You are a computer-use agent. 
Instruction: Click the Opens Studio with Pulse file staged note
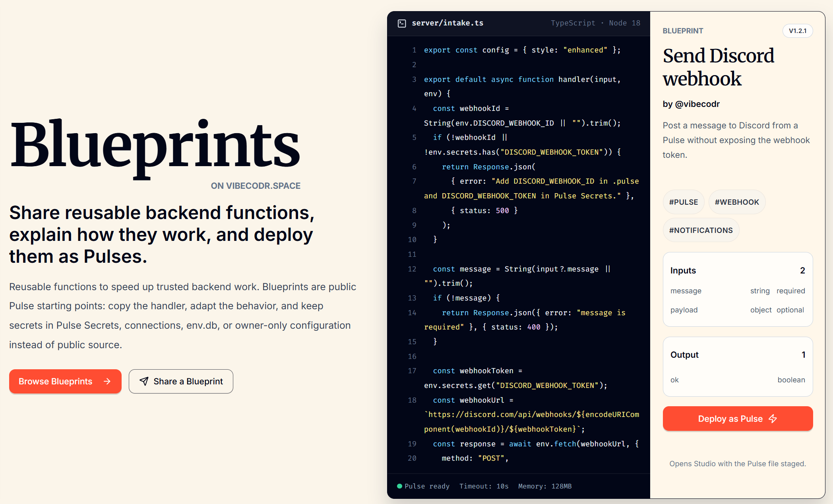pyautogui.click(x=738, y=464)
